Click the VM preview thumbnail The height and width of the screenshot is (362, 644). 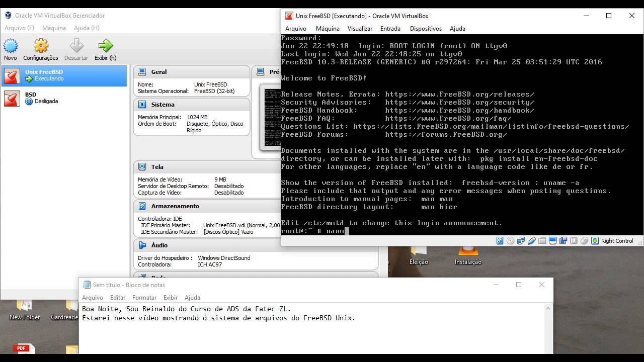pyautogui.click(x=271, y=118)
